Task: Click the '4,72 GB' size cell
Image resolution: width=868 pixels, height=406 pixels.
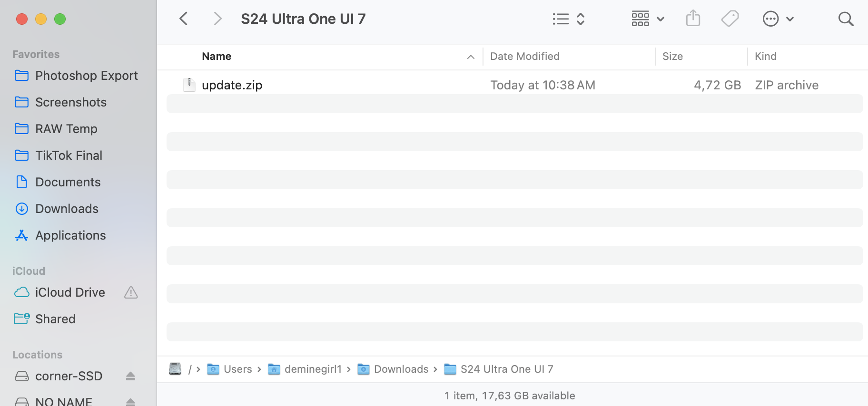Action: (717, 85)
